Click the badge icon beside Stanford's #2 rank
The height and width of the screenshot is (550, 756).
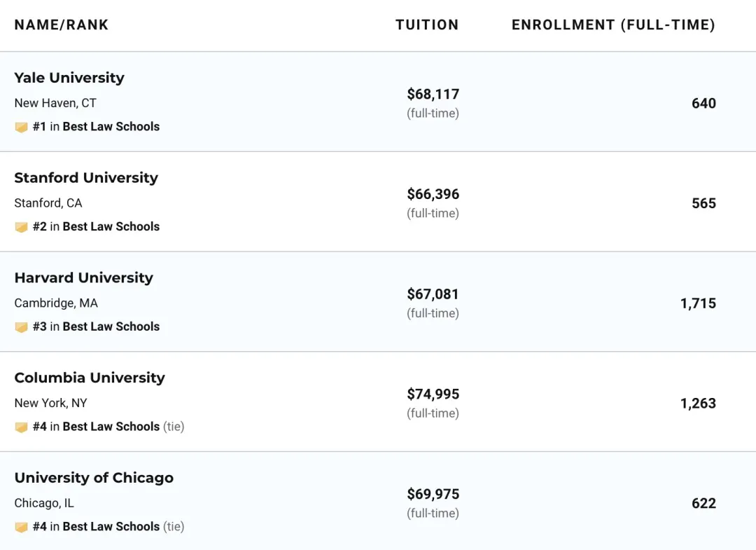click(x=21, y=227)
